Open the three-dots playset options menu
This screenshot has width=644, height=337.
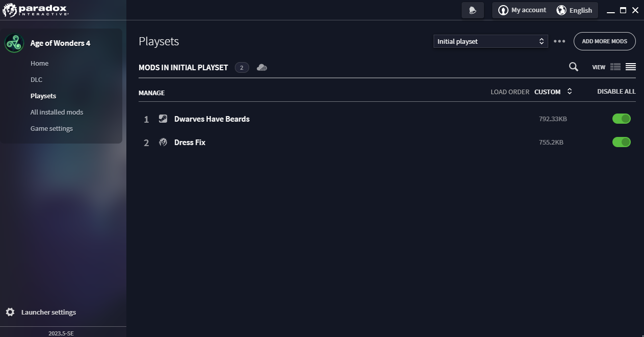(559, 41)
